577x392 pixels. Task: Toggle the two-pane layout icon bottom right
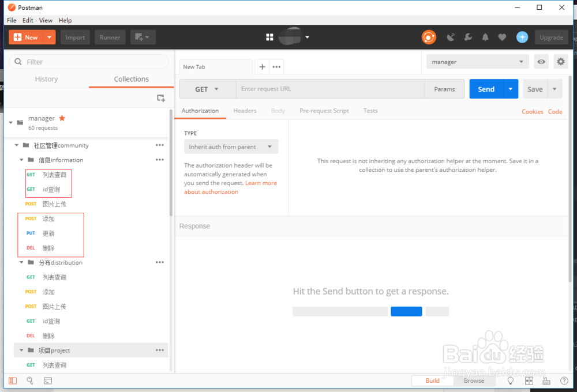point(529,380)
